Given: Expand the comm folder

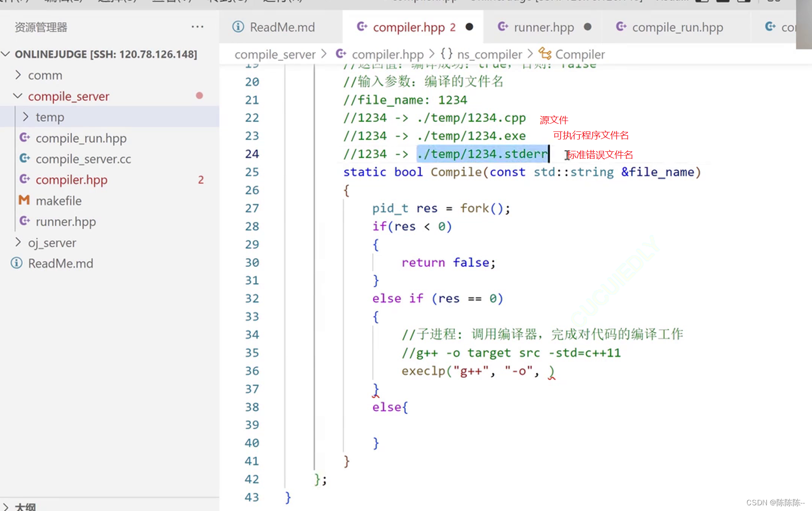Looking at the screenshot, I should coord(18,75).
